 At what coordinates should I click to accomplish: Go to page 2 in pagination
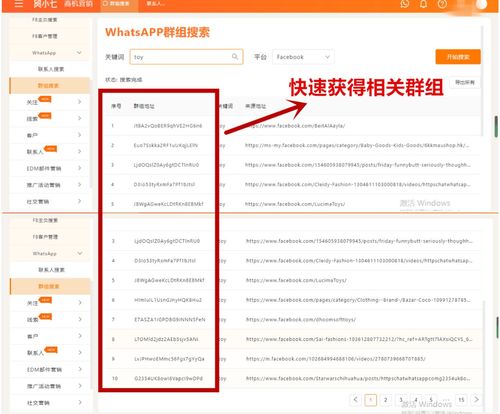pos(386,399)
